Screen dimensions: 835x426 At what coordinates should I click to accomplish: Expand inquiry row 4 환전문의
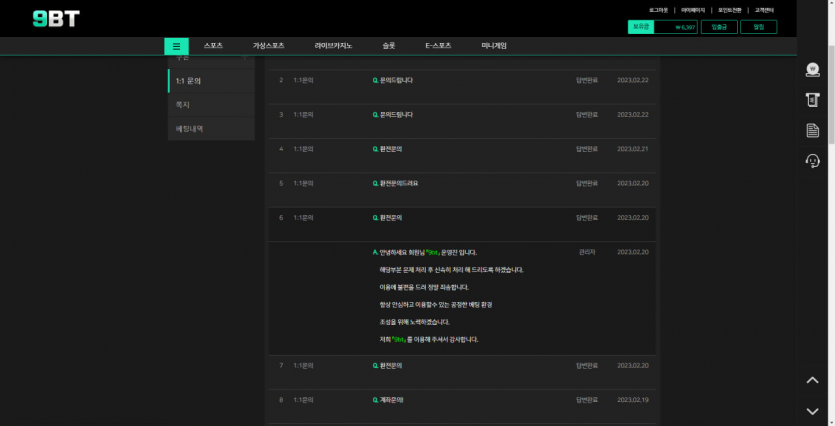[x=388, y=149]
